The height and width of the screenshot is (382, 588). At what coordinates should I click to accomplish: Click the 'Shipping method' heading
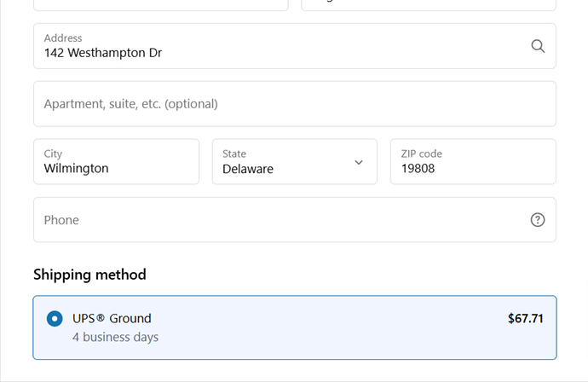pyautogui.click(x=89, y=275)
